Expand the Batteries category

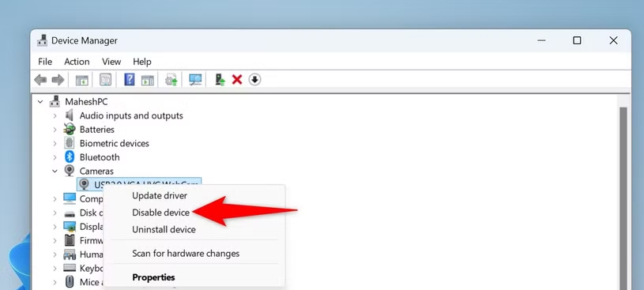click(x=55, y=130)
